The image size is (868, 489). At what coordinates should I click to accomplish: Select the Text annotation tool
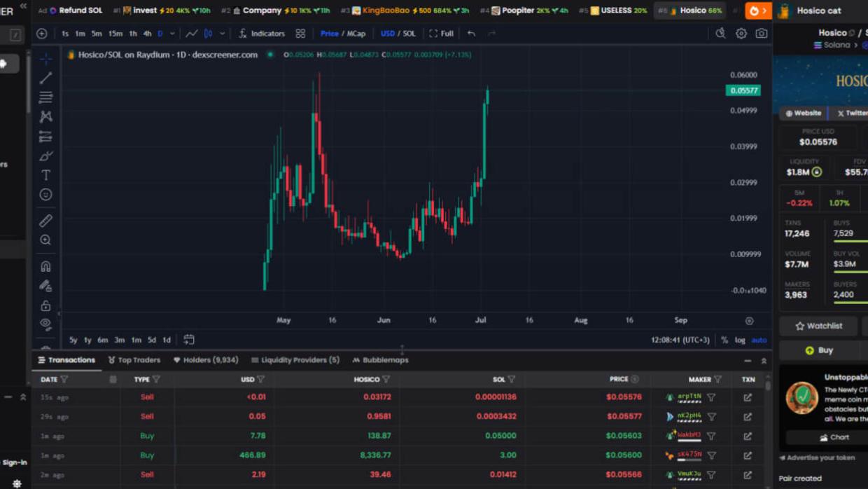click(45, 175)
